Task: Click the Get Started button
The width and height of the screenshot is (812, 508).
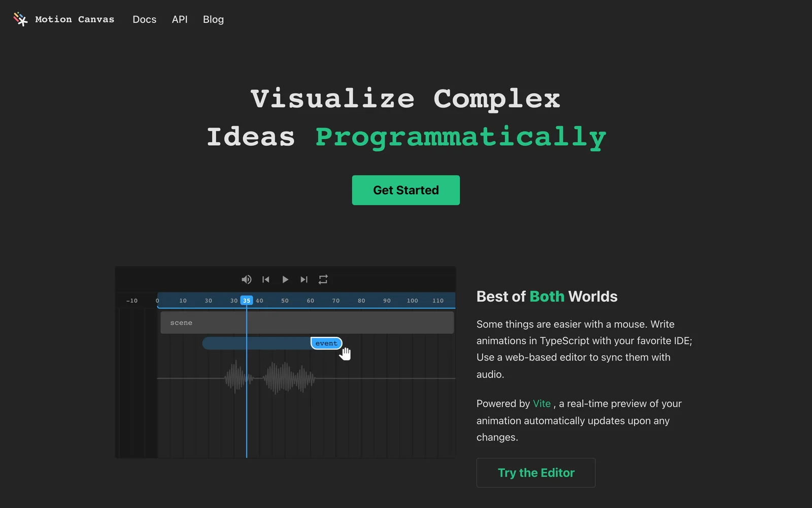Action: click(x=406, y=190)
